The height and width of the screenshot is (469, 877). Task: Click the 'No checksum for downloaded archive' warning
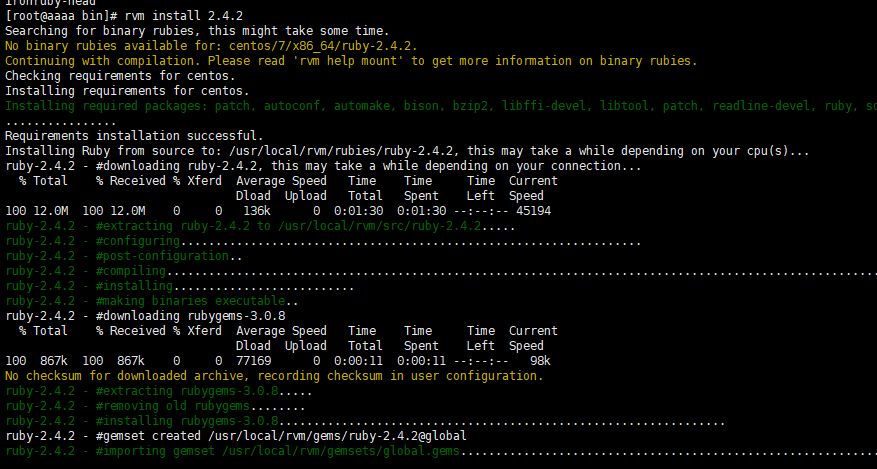pos(274,376)
